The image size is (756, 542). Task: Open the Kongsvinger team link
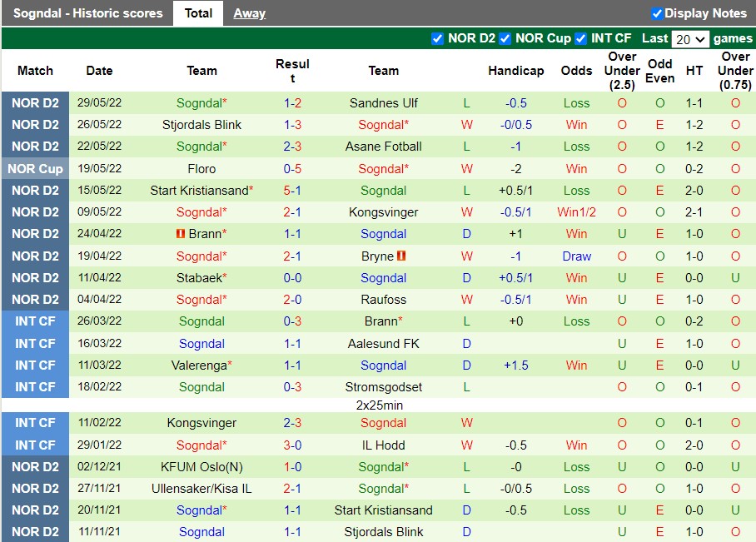(383, 212)
